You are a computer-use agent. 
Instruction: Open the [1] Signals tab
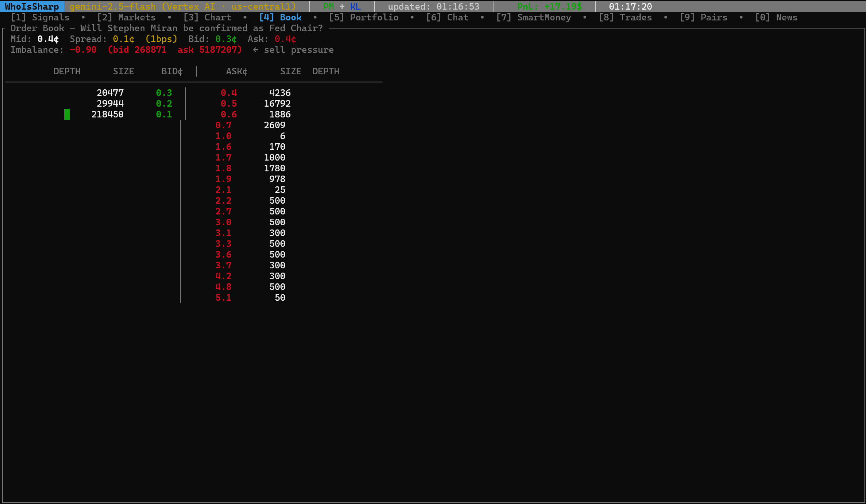click(40, 17)
